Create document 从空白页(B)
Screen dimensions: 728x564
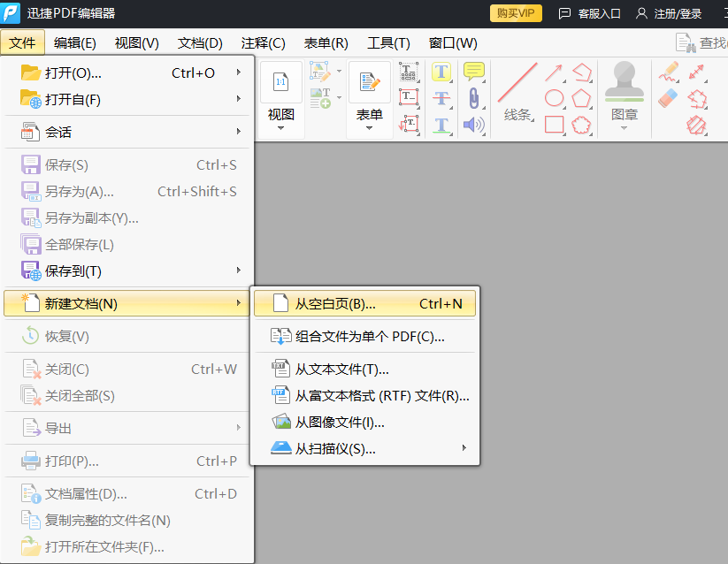click(x=364, y=304)
